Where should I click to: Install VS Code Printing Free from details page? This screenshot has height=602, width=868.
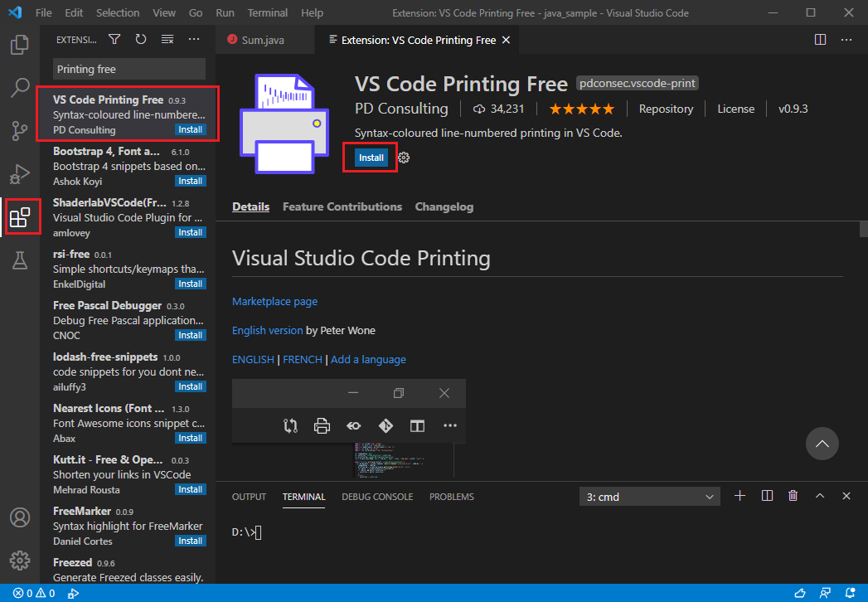[x=371, y=158]
